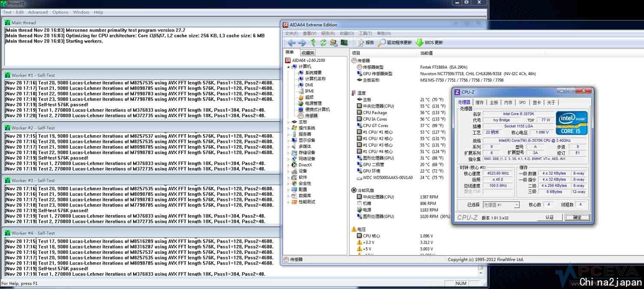Open Prime95 Window menu
The height and width of the screenshot is (289, 644).
[81, 12]
